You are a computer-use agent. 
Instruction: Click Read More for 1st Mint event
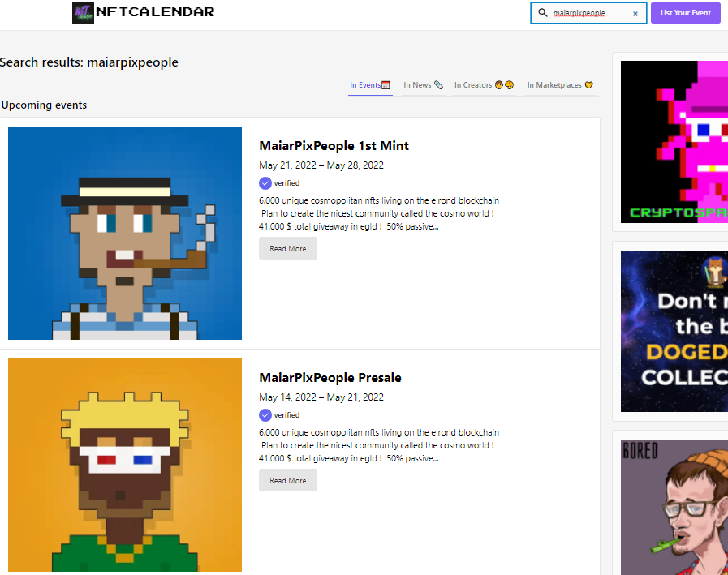288,248
